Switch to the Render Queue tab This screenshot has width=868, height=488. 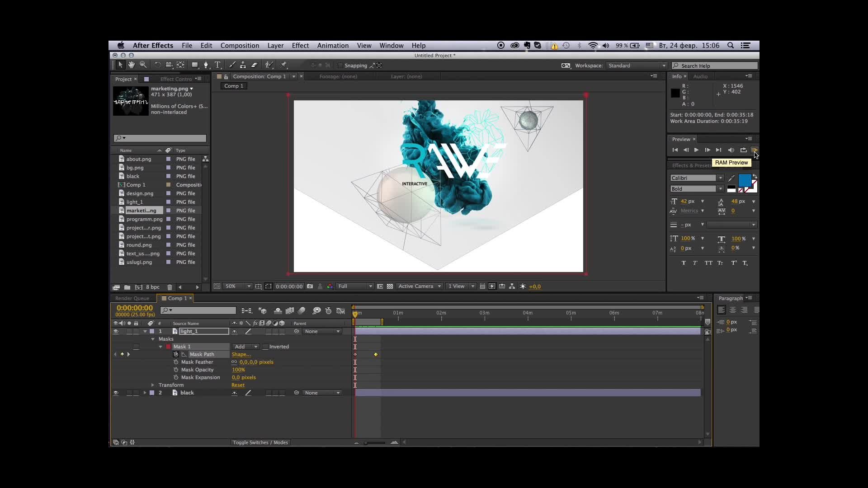[132, 298]
